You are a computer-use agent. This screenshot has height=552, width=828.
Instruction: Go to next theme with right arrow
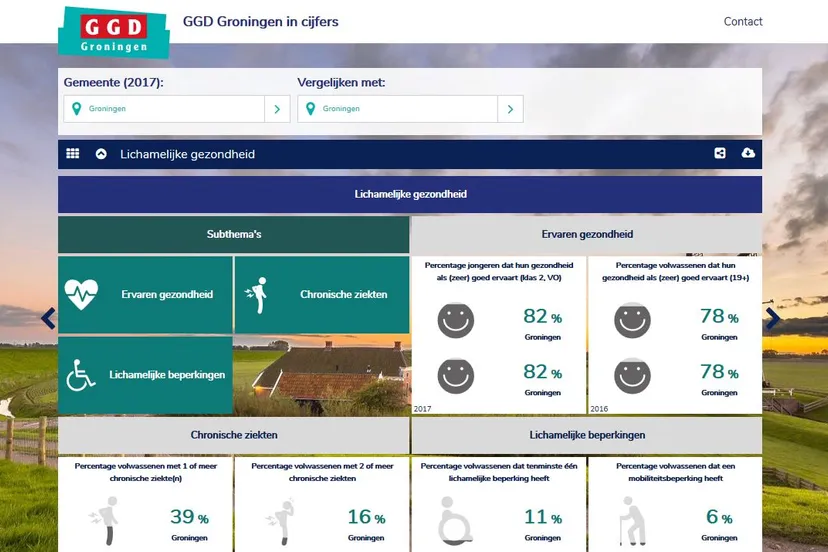tap(773, 319)
